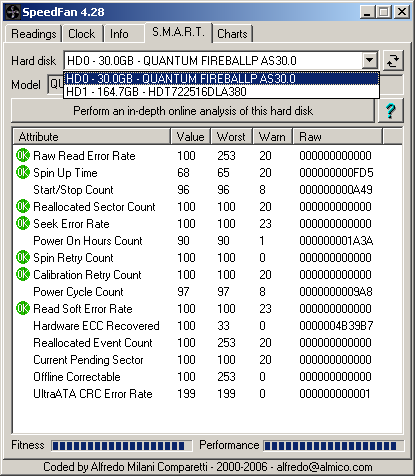
Task: Maximize the SpeedFan window
Action: pos(383,12)
